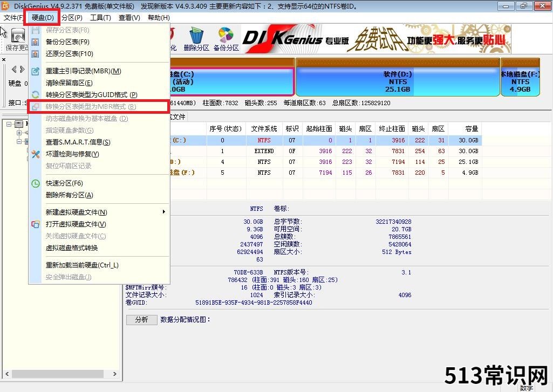
Task: Go to the previous disk with the left arrow
Action: pos(14,70)
